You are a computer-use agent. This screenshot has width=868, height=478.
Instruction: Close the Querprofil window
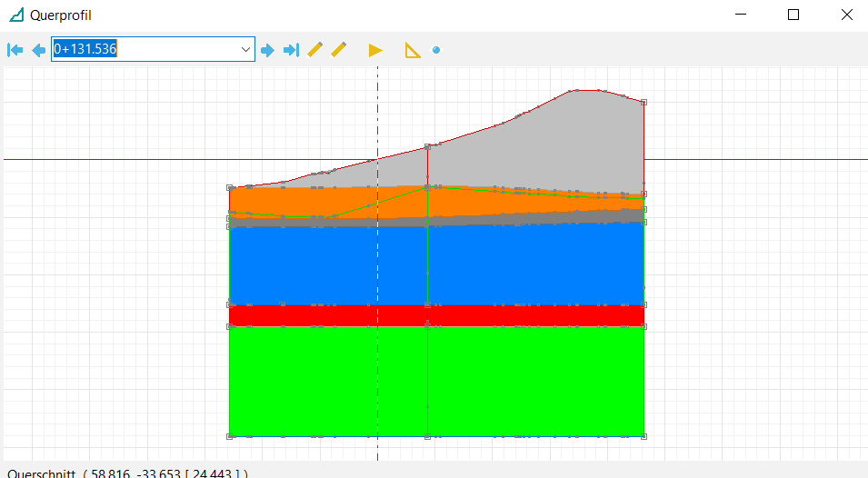click(846, 15)
